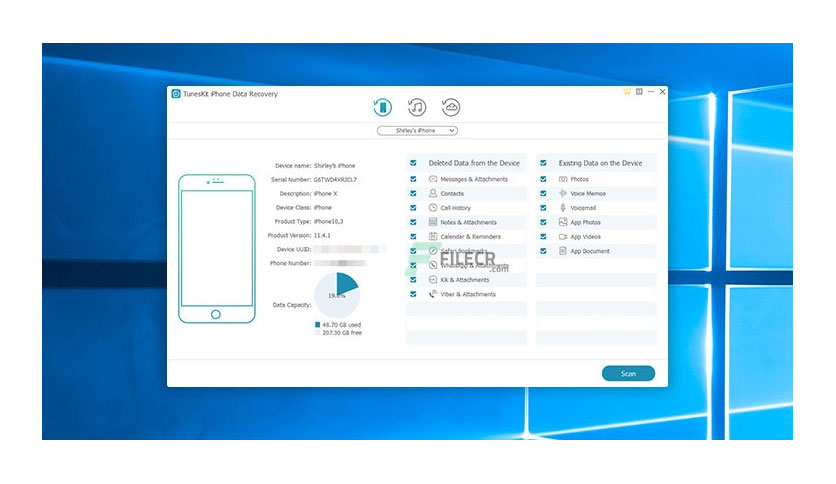This screenshot has height=484, width=836.
Task: Click the Product Version value 11.4.1
Action: [322, 235]
